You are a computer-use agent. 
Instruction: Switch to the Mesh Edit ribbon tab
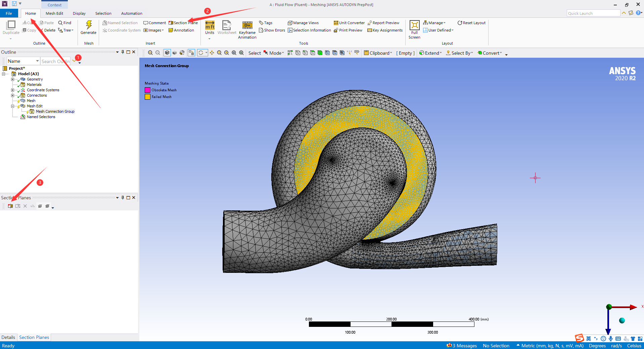click(54, 13)
